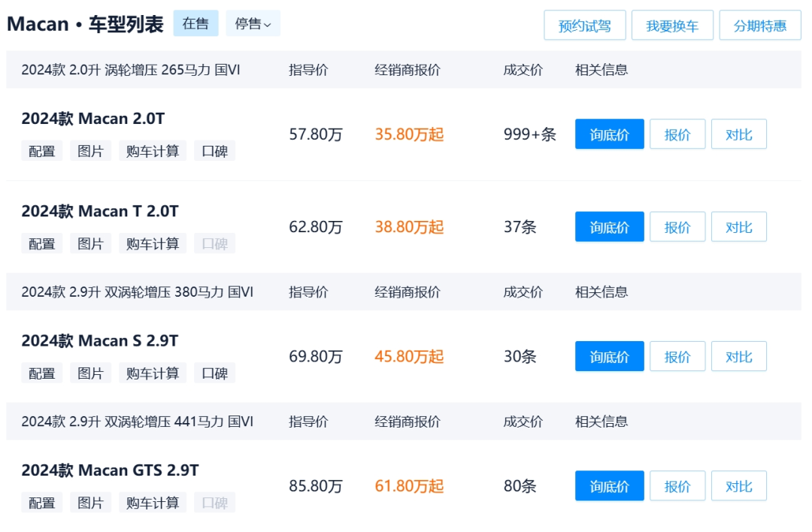The width and height of the screenshot is (812, 532).
Task: Open 购车计算 for the Macan S 2.9T
Action: coord(153,373)
